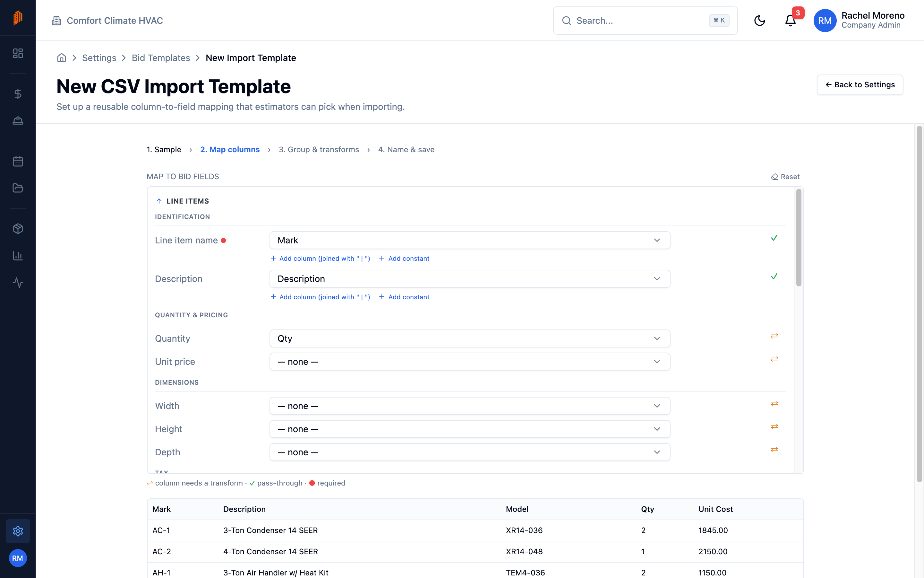The width and height of the screenshot is (924, 578).
Task: Add constant under Line item name
Action: pos(404,258)
